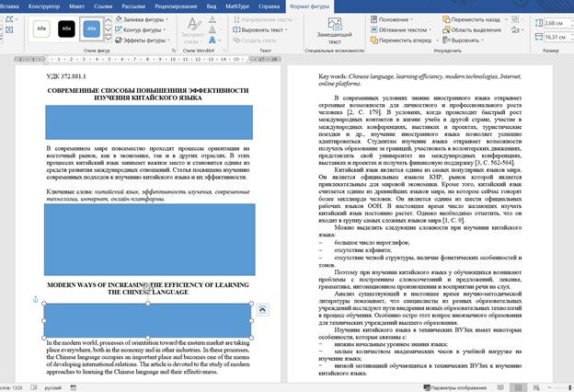Switch to the Рецензирование tab
Screen dimensions: 574x392
pos(176,6)
